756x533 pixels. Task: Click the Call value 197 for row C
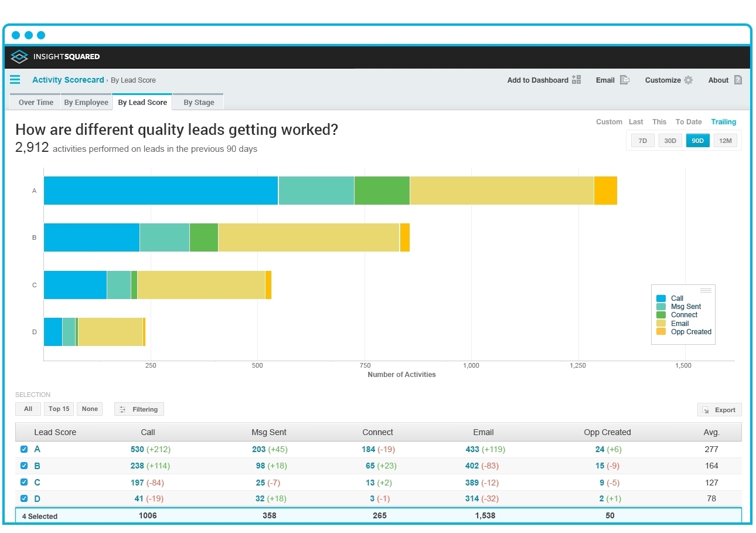click(x=137, y=483)
